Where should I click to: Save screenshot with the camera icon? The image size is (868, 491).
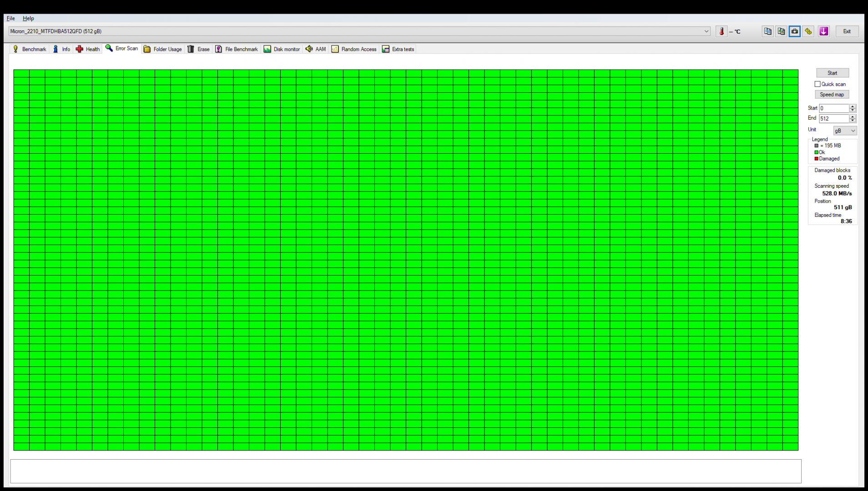point(795,31)
